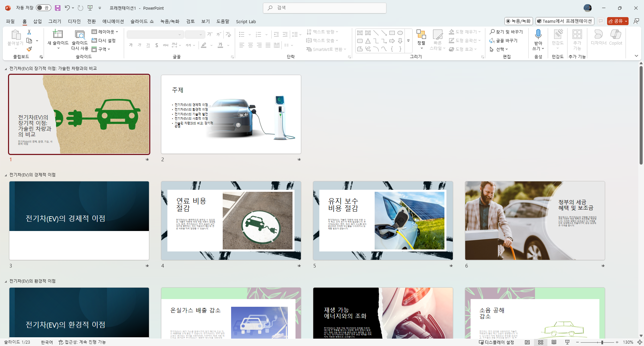Open the Script Lab tab
The height and width of the screenshot is (346, 644).
pos(246,21)
